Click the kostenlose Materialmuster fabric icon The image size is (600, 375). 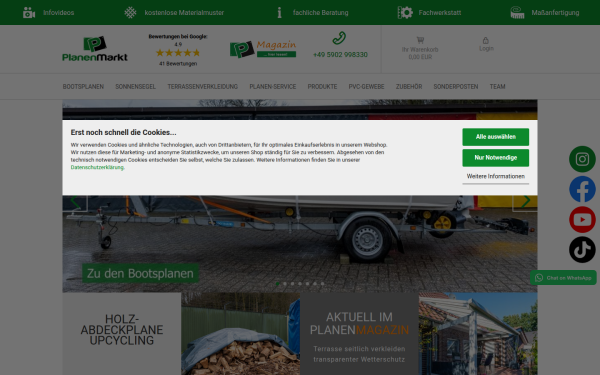130,13
